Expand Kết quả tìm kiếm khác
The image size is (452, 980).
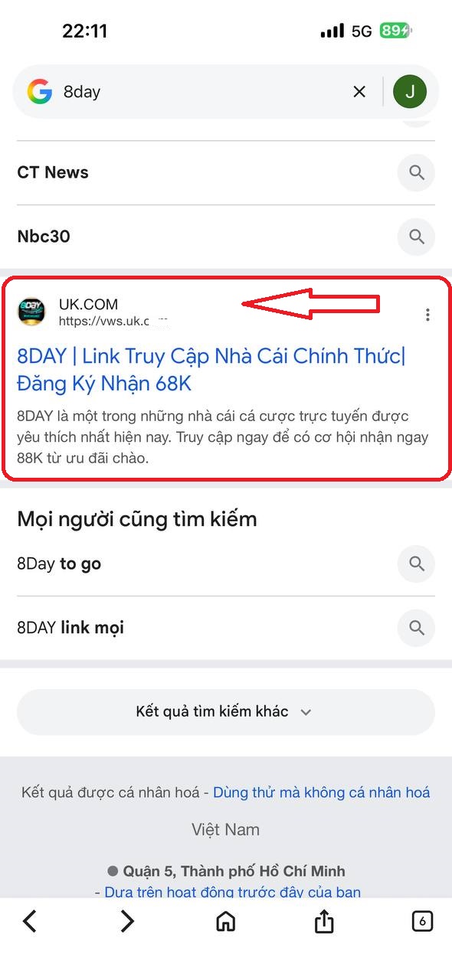point(226,712)
